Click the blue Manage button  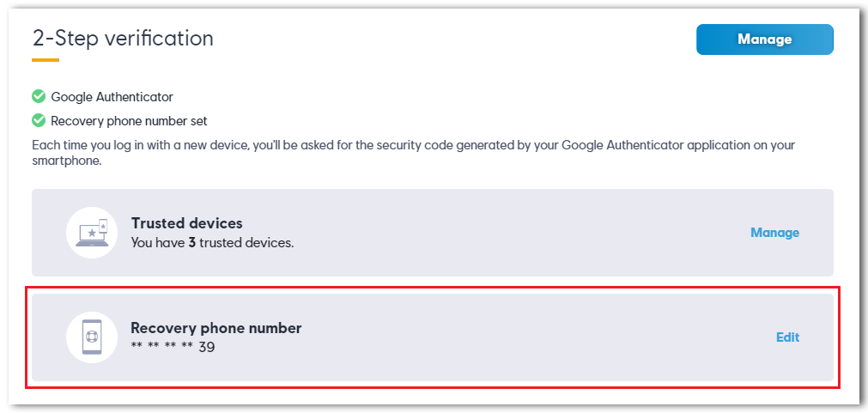click(x=764, y=39)
